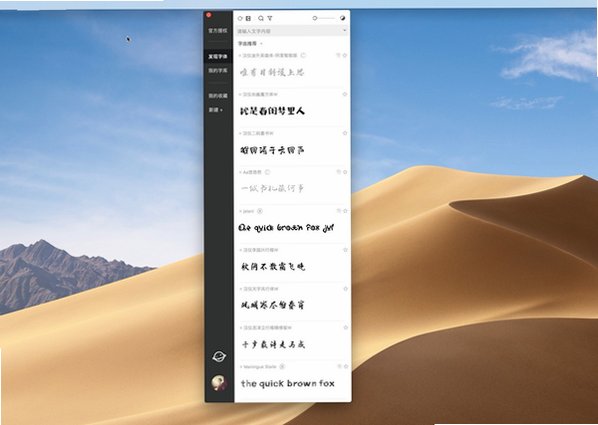Image resolution: width=598 pixels, height=425 pixels.
Task: Click the cart icon on the Aa font row
Action: [x=338, y=172]
